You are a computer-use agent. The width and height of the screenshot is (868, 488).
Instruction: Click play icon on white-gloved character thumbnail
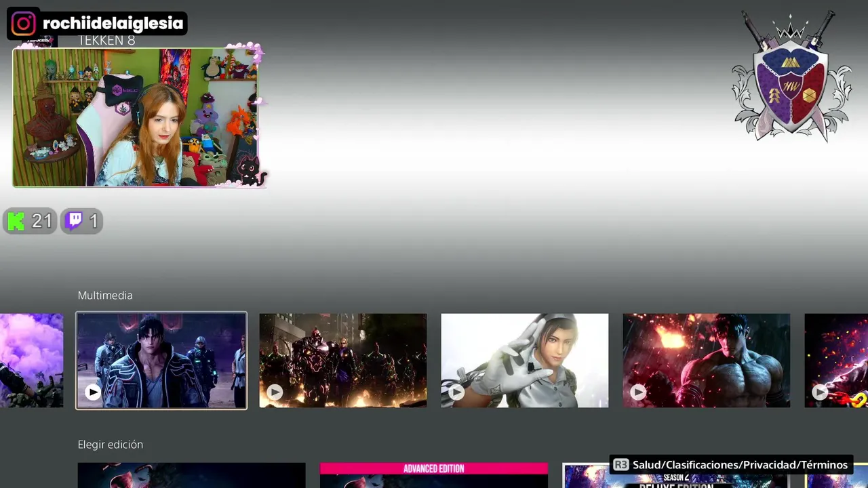click(x=456, y=392)
